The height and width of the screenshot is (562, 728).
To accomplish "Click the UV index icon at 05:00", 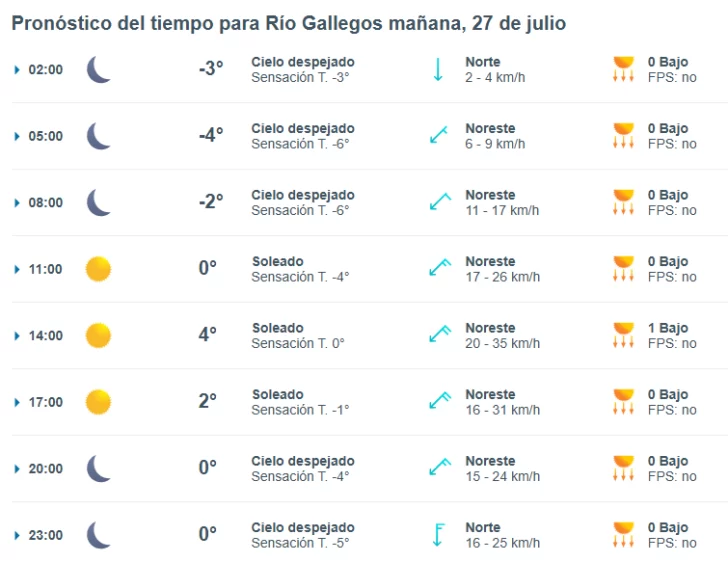I will [623, 136].
